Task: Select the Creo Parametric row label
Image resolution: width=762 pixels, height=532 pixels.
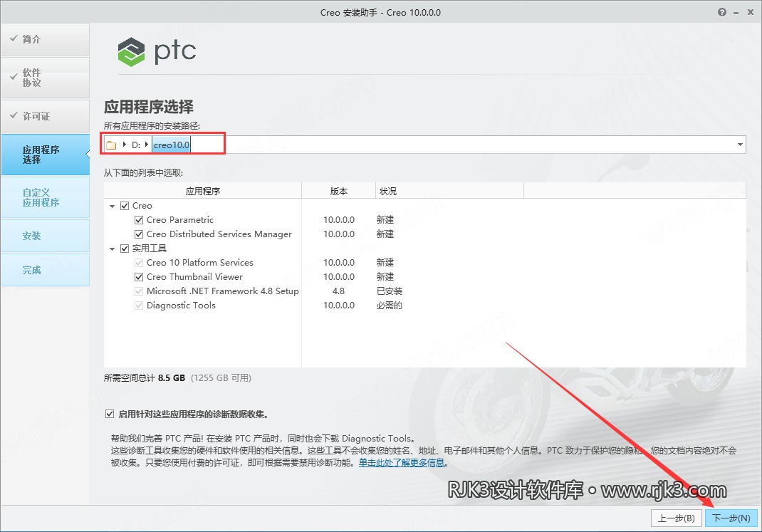Action: (179, 220)
